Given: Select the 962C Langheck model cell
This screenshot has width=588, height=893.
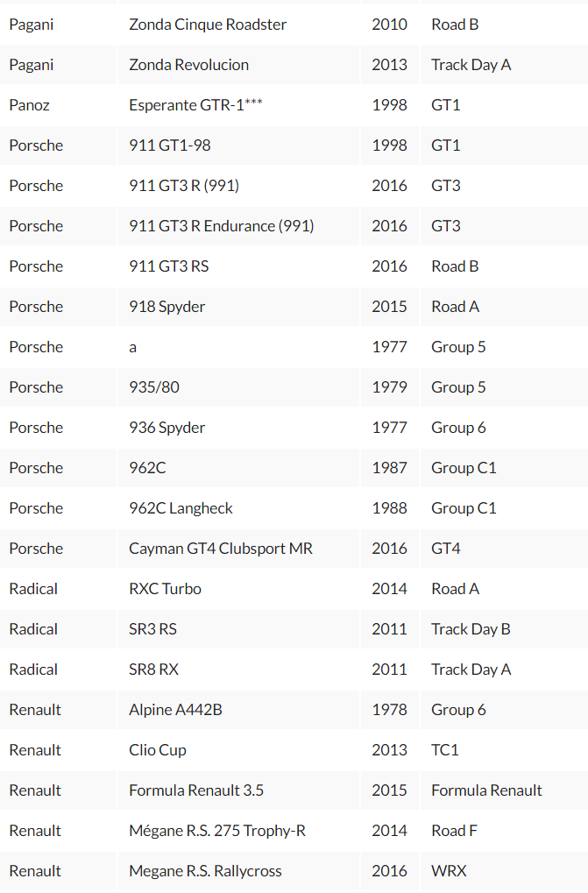Looking at the screenshot, I should [x=239, y=508].
